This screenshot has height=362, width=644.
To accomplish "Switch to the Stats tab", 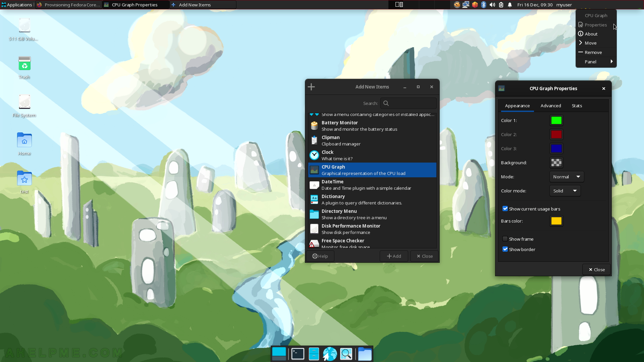I will pos(577,106).
